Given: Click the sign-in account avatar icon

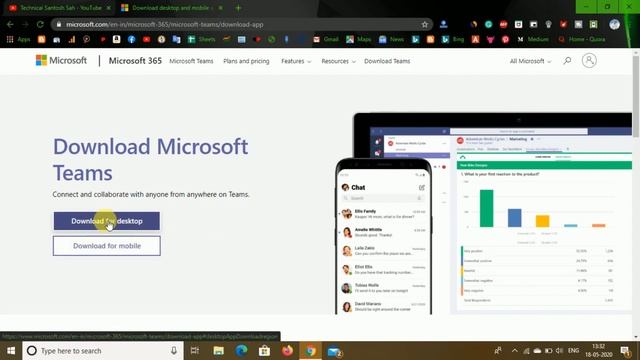Looking at the screenshot, I should coord(589,60).
